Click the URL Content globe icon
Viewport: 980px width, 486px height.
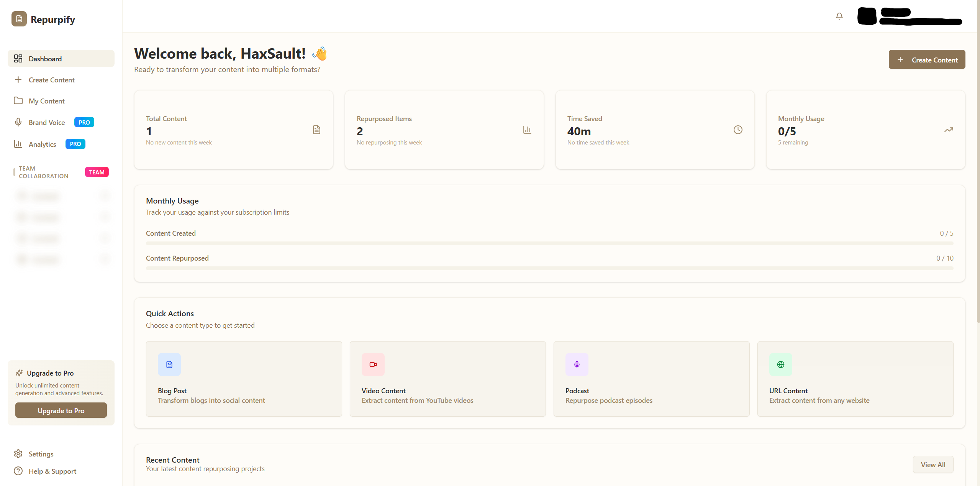click(780, 364)
